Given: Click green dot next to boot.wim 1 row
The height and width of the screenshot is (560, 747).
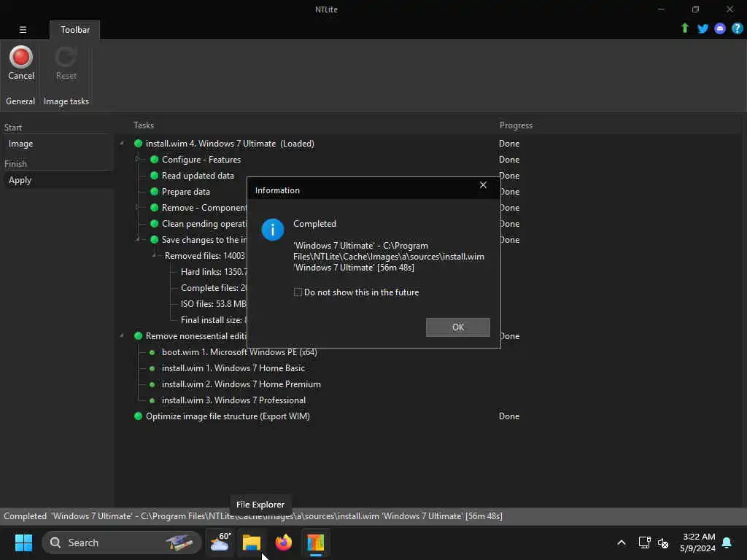Looking at the screenshot, I should pos(152,352).
